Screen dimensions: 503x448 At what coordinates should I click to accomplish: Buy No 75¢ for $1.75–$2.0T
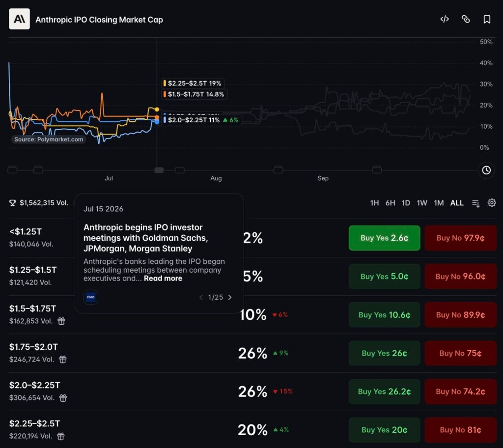pyautogui.click(x=460, y=353)
